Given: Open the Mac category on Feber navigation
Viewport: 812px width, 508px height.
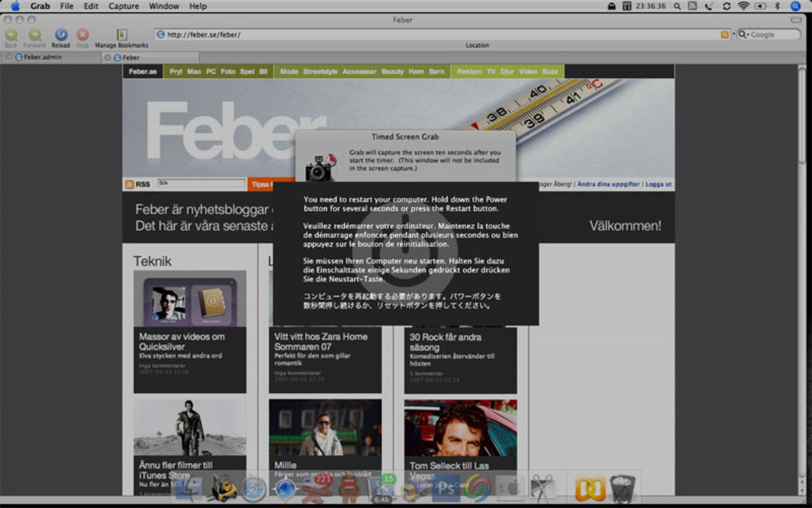Looking at the screenshot, I should [x=194, y=72].
